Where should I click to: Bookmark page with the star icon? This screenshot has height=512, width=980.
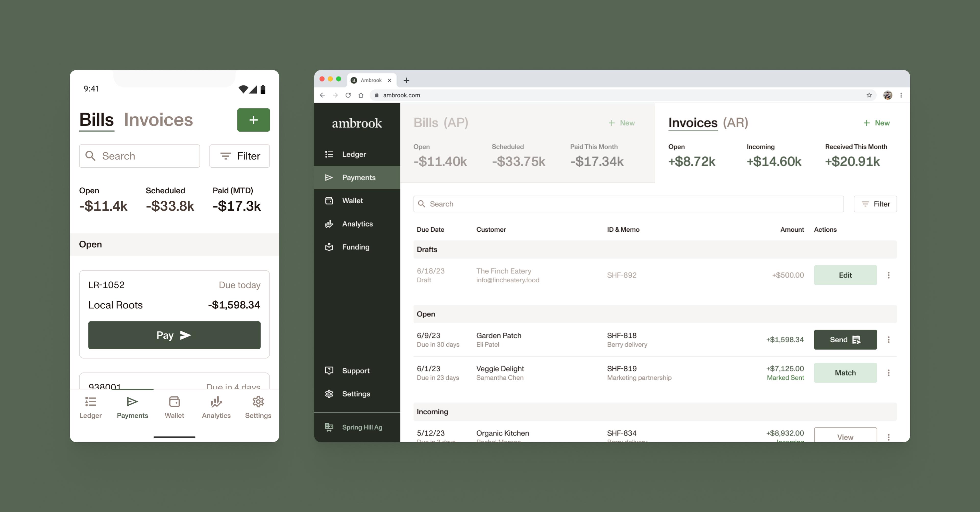[869, 95]
